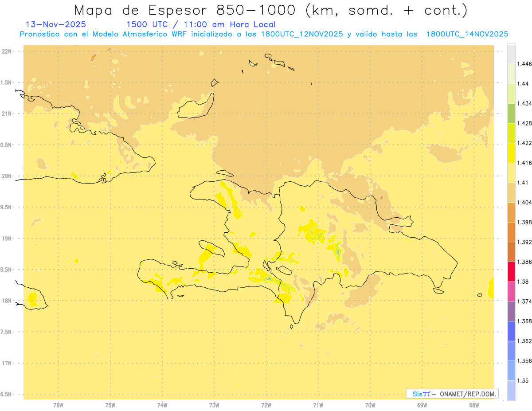
Task: Click the 'Sisπ – ONAMET/REP.DOM.' credit box
Action: [x=452, y=394]
